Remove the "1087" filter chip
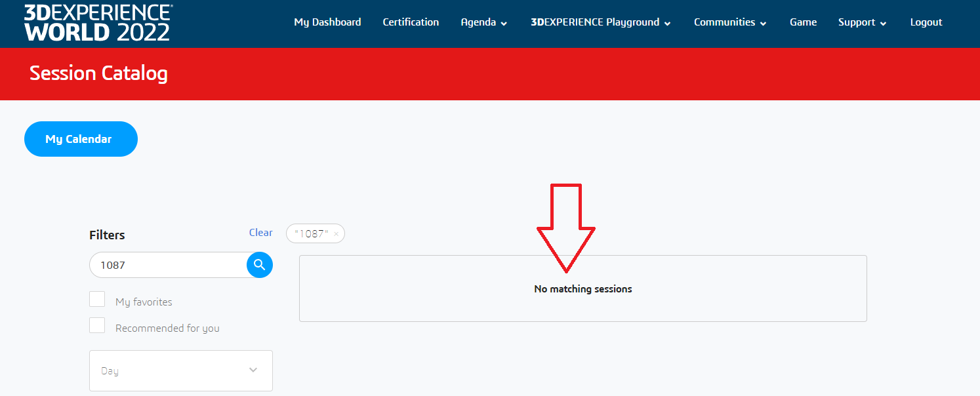This screenshot has width=980, height=396. 336,233
